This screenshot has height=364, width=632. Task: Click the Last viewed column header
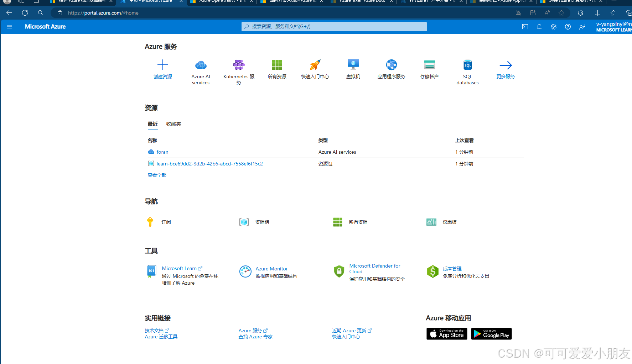[x=464, y=141]
